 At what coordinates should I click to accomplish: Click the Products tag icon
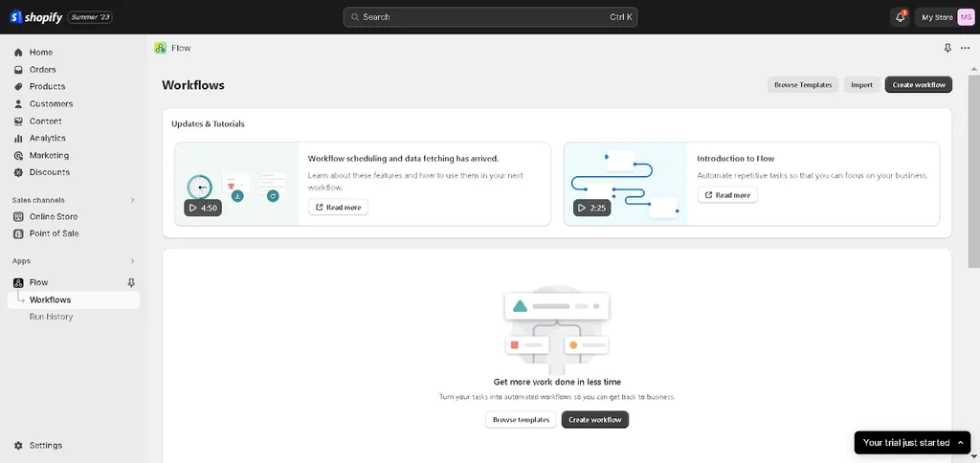coord(18,87)
